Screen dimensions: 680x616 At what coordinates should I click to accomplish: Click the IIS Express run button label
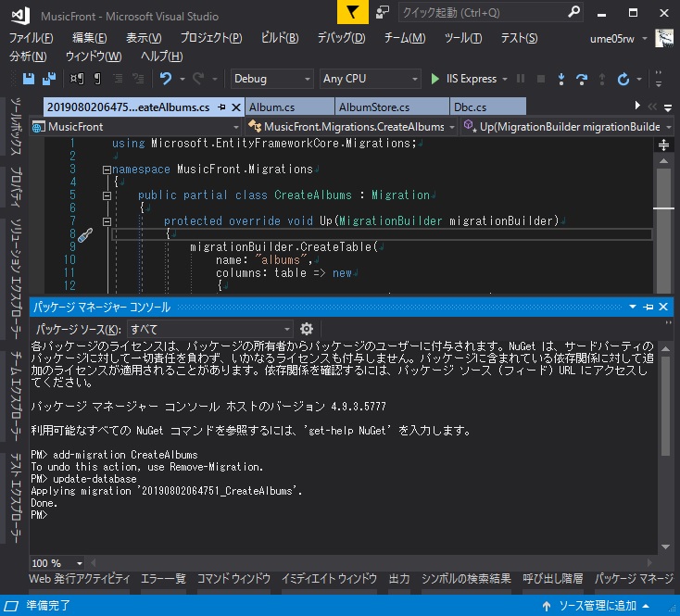tap(471, 79)
